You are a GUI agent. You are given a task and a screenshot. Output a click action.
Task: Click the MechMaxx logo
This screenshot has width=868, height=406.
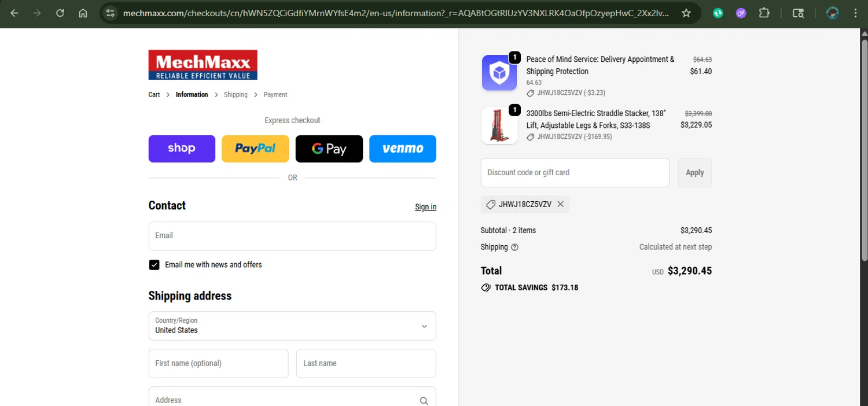(203, 65)
